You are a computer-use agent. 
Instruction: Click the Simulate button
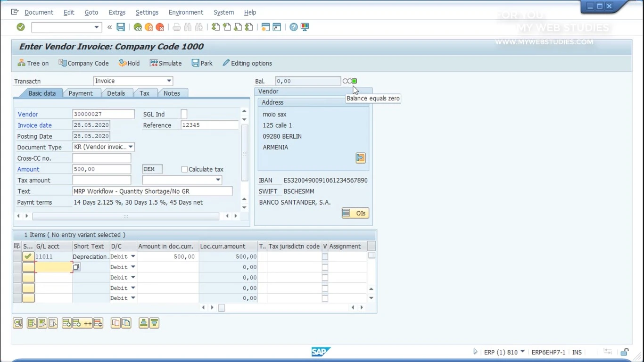click(165, 63)
